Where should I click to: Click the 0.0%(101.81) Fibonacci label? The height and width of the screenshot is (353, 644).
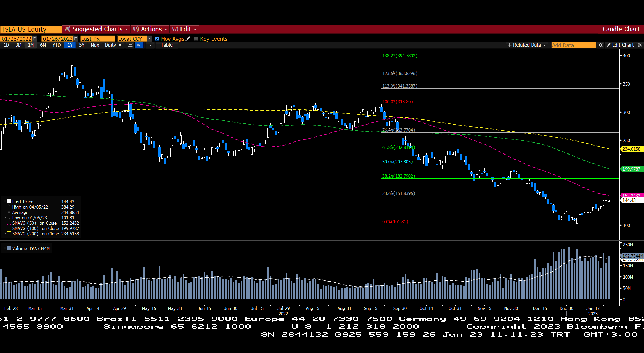pyautogui.click(x=395, y=222)
